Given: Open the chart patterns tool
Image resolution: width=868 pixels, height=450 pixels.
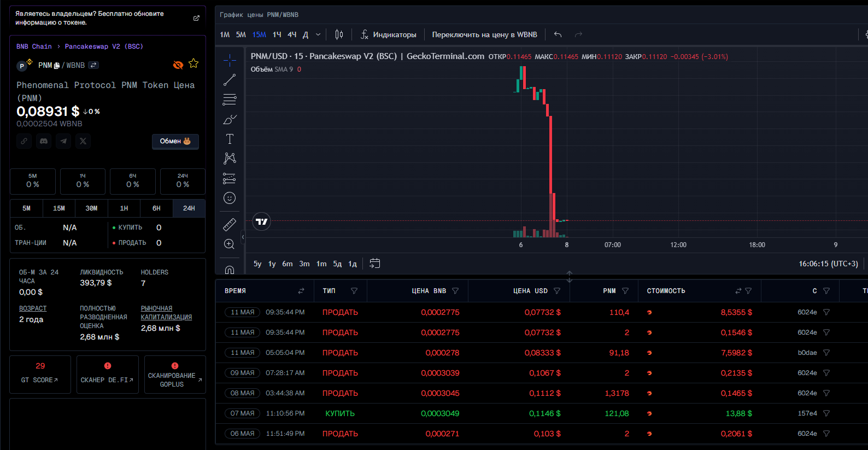Looking at the screenshot, I should [x=230, y=159].
